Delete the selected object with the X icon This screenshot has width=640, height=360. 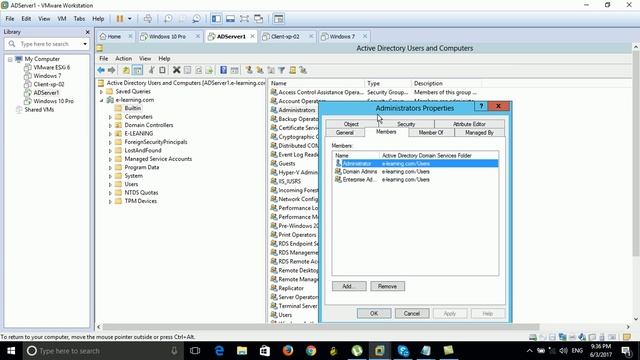176,70
